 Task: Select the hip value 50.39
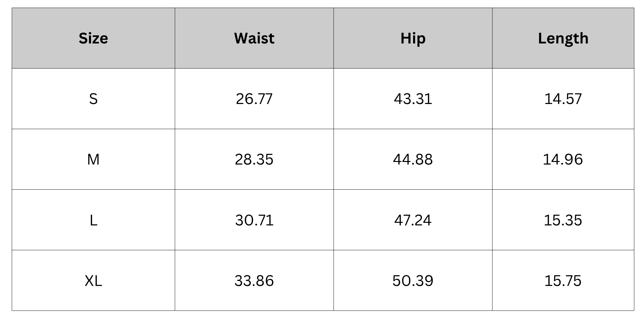(x=413, y=280)
